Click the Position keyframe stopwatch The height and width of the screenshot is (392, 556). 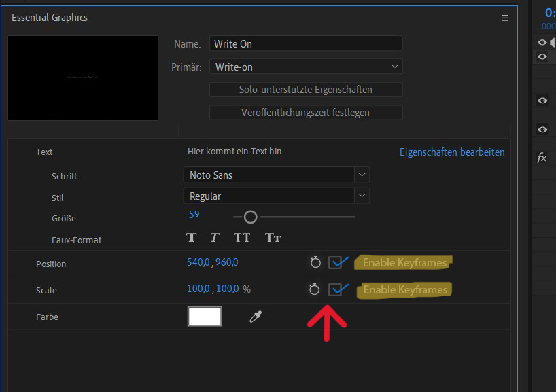pos(314,262)
